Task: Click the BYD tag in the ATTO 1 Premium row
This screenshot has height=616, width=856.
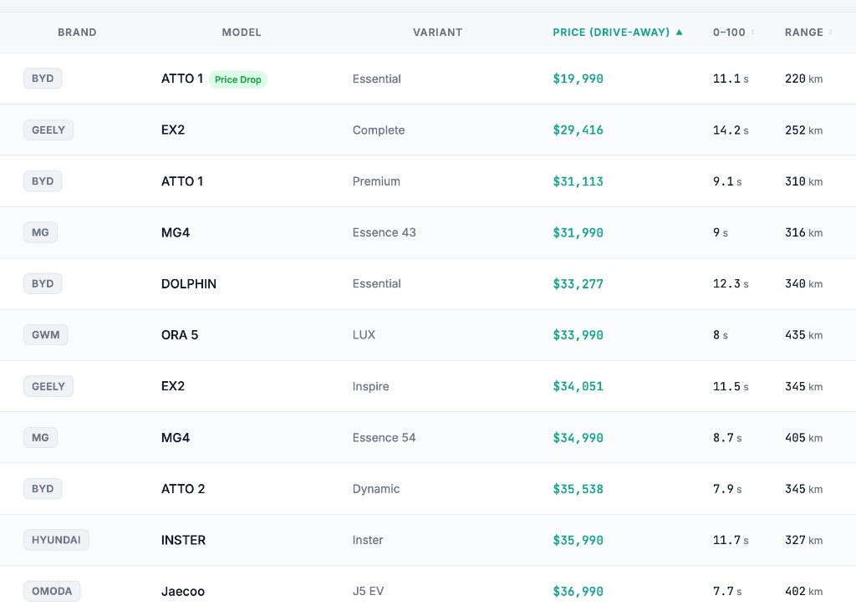Action: [x=43, y=181]
